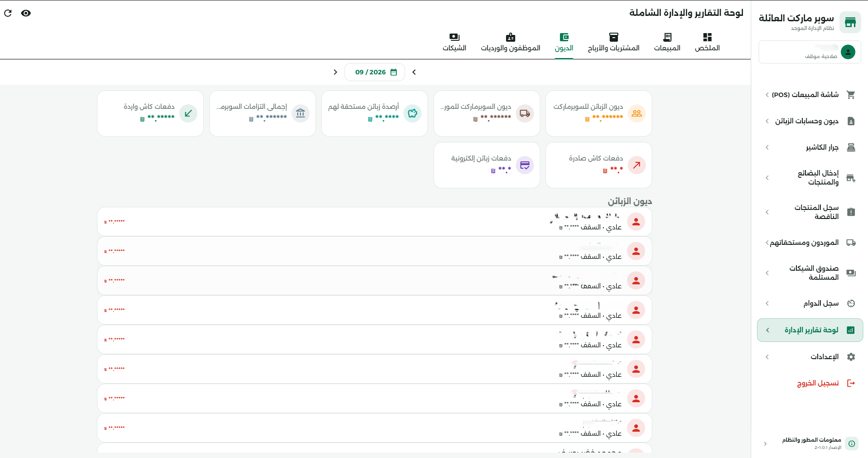Open the 09 / 2026 month picker

[375, 72]
